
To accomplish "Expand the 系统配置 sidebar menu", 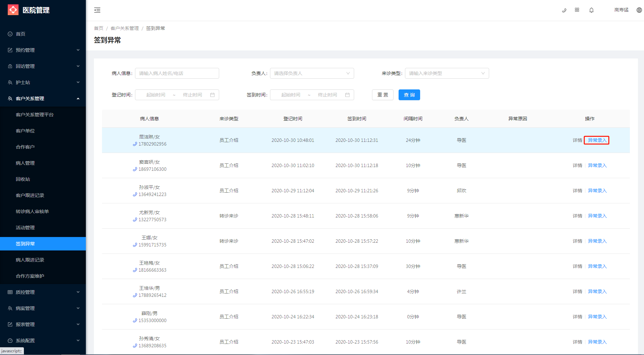I will click(43, 341).
